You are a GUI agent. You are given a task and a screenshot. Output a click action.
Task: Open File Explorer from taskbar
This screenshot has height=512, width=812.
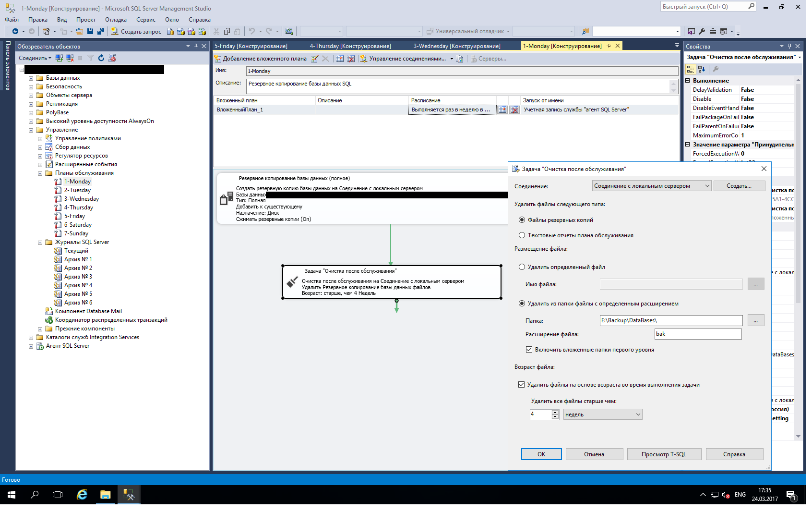pos(106,495)
